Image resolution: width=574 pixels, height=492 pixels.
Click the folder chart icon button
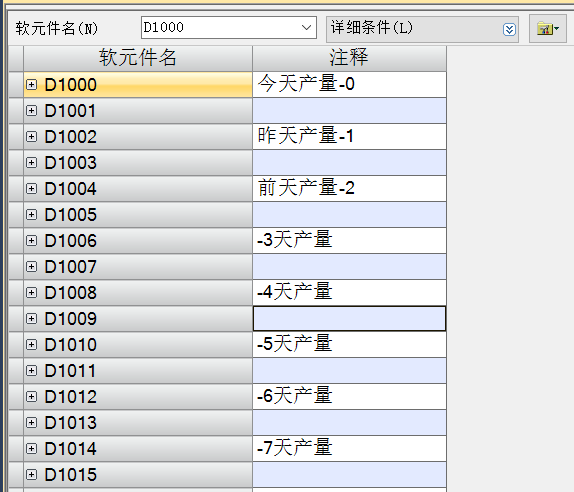tap(548, 29)
